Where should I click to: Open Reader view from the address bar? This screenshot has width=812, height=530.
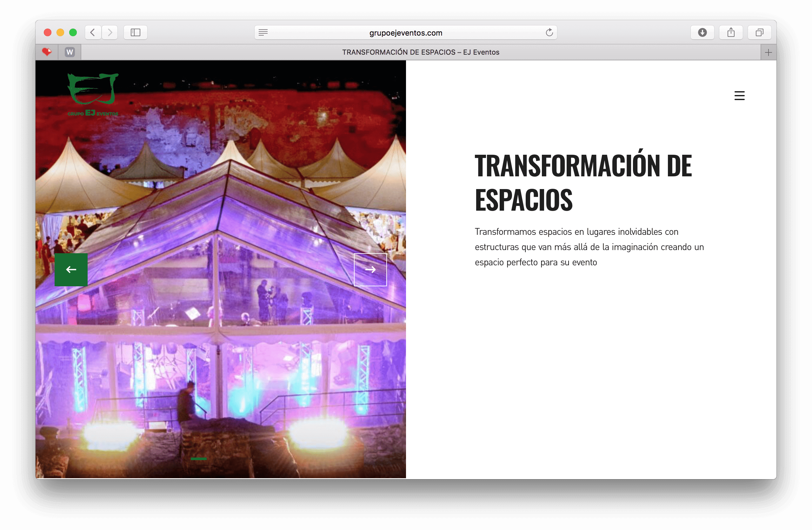tap(263, 32)
